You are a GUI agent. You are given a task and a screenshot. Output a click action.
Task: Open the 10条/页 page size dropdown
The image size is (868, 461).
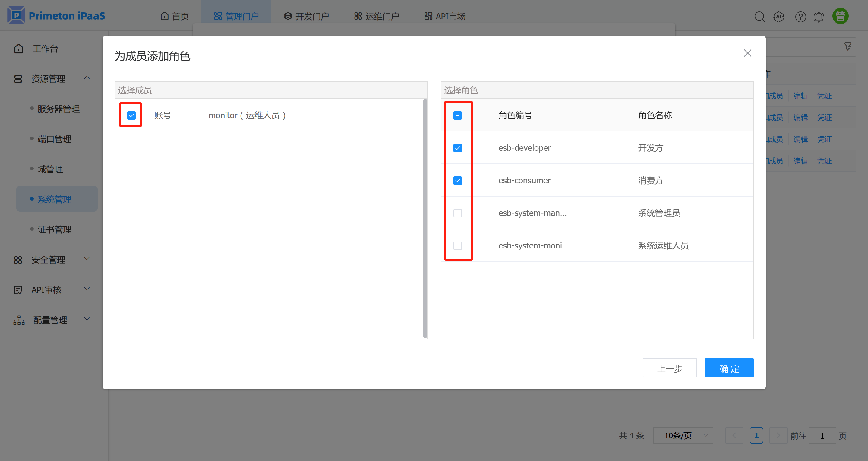[683, 435]
